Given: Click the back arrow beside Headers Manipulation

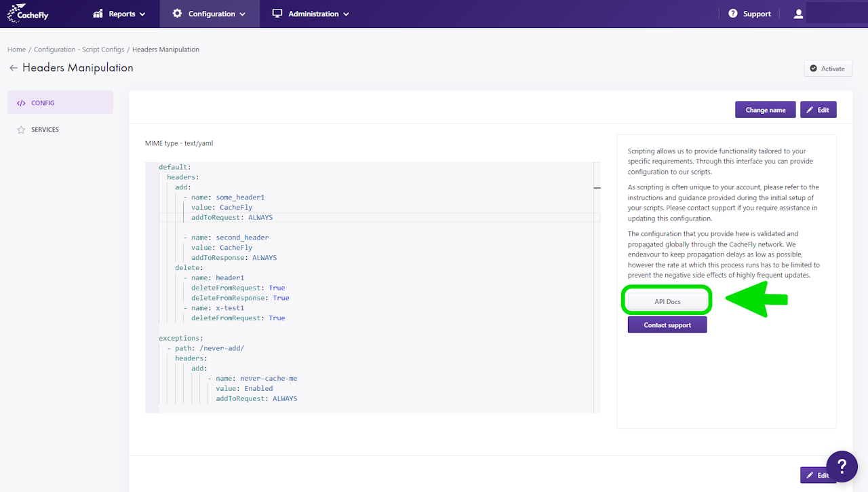Looking at the screenshot, I should pos(13,68).
